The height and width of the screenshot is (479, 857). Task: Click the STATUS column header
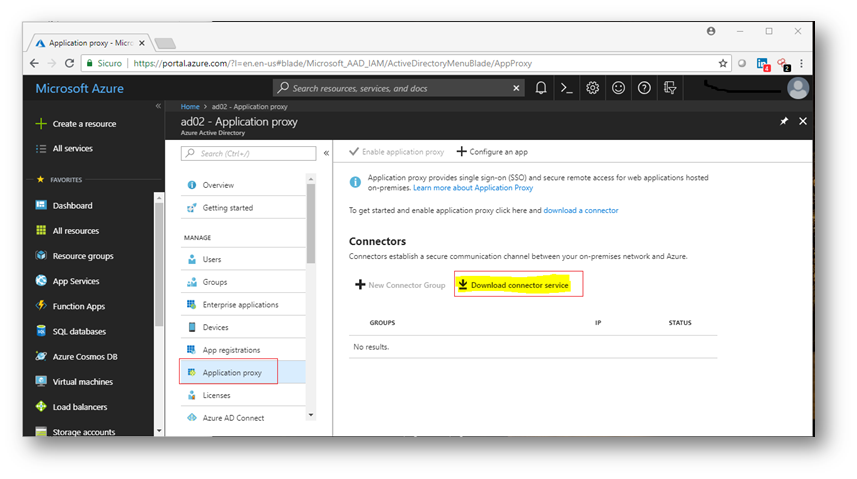pyautogui.click(x=680, y=323)
